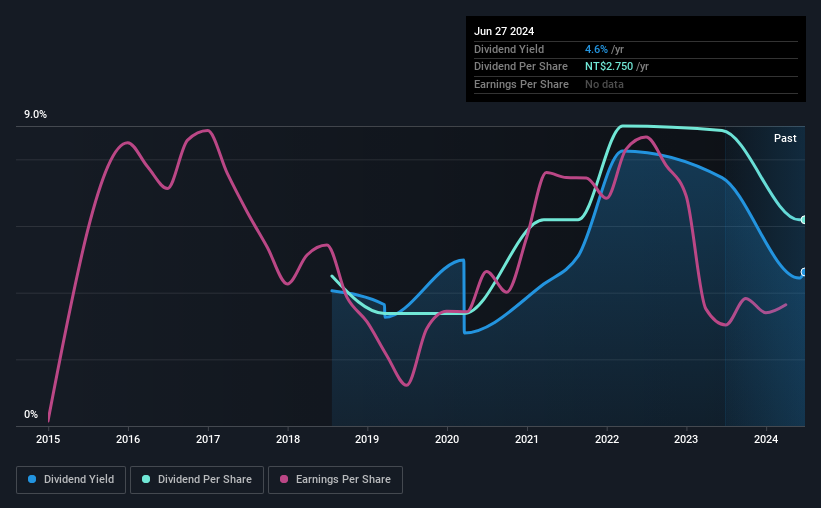Select the Dividend Yield endpoint marker
Screen dimensions: 821x508
(804, 272)
